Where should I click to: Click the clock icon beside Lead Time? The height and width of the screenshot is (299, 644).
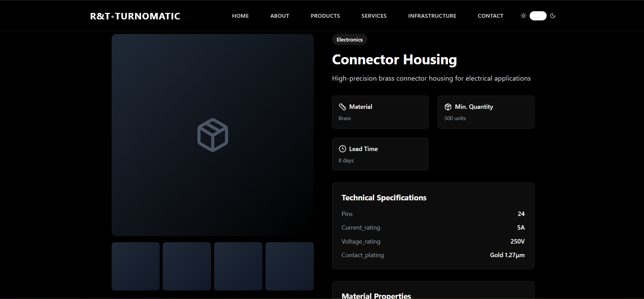(342, 149)
